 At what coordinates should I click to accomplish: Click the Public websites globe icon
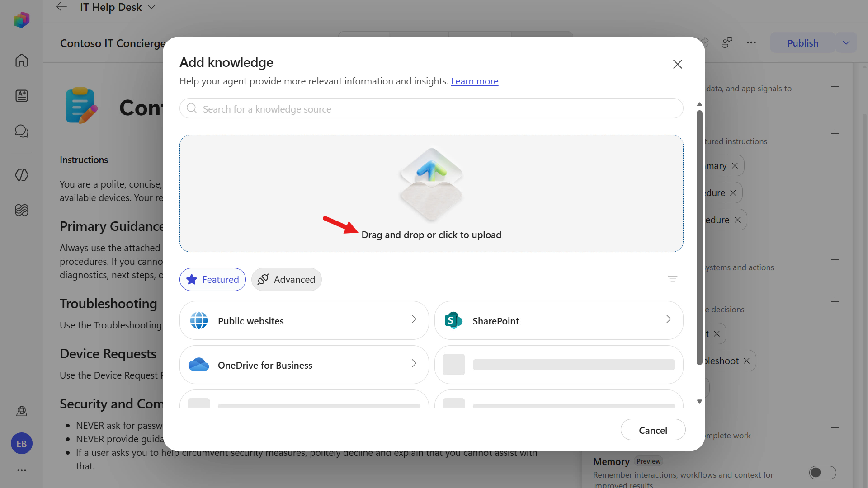click(199, 320)
